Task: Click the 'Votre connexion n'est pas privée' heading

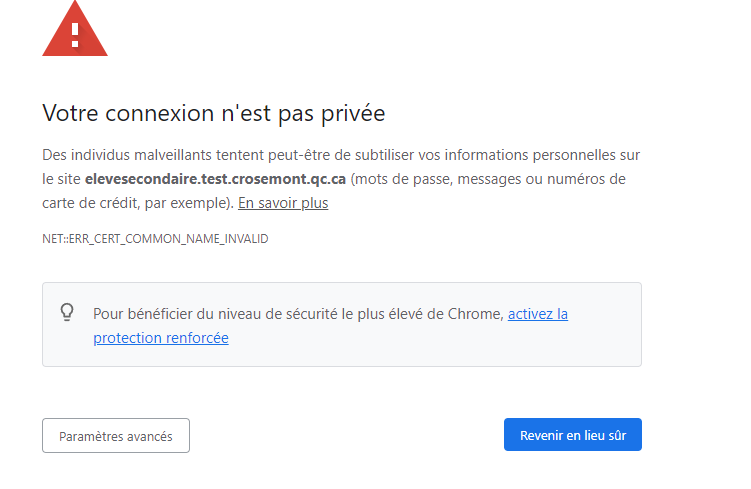Action: [x=213, y=114]
